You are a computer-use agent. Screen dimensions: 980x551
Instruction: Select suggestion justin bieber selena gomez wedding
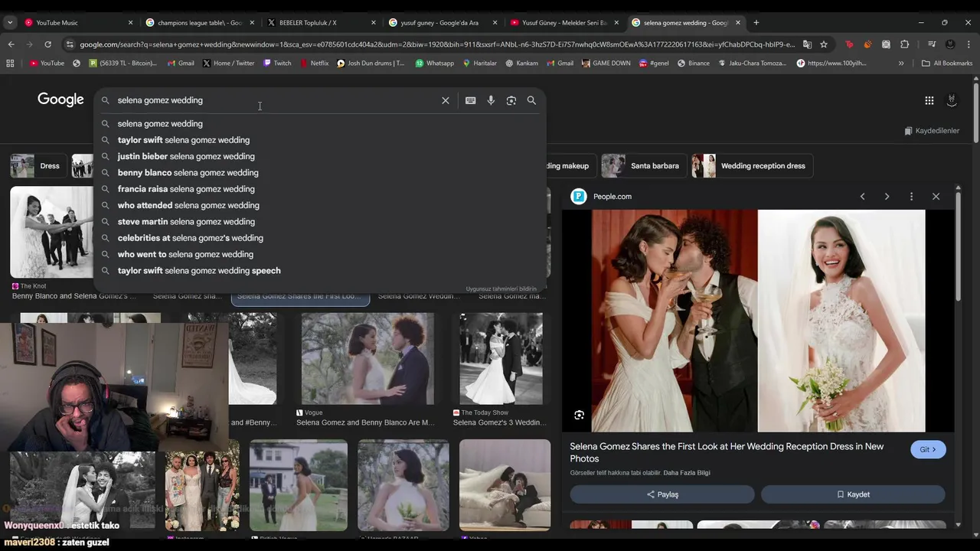(320, 156)
